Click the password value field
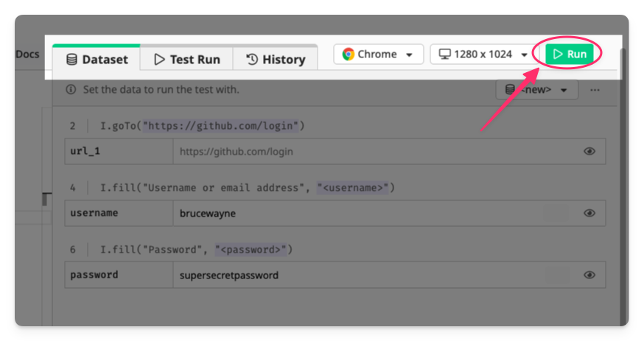Image resolution: width=644 pixels, height=341 pixels. pos(389,275)
